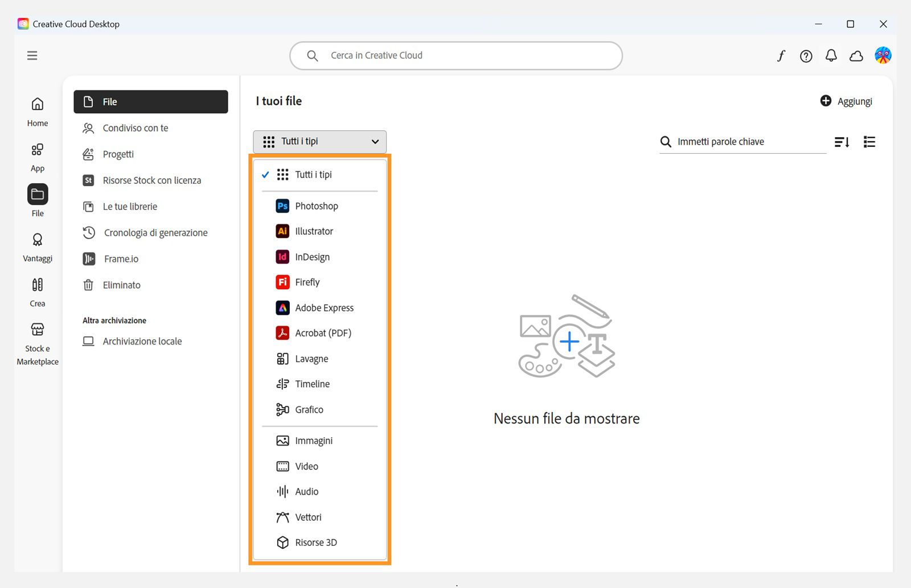Open Archiviazione locale
The height and width of the screenshot is (588, 911).
pos(151,342)
